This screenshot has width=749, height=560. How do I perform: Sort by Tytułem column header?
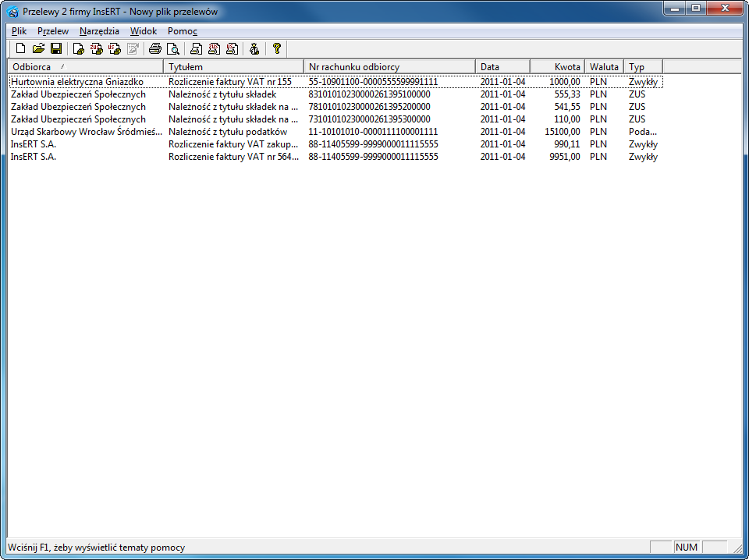coord(233,67)
